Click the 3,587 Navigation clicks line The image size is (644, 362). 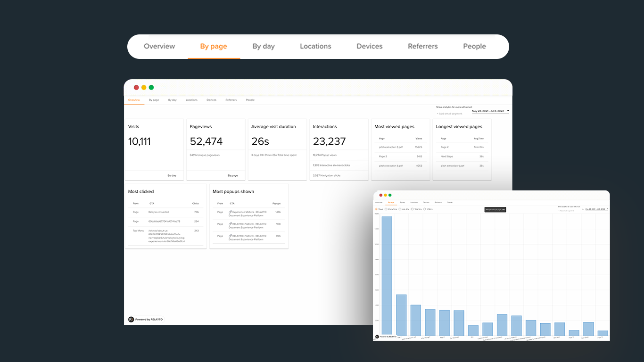[x=326, y=175]
